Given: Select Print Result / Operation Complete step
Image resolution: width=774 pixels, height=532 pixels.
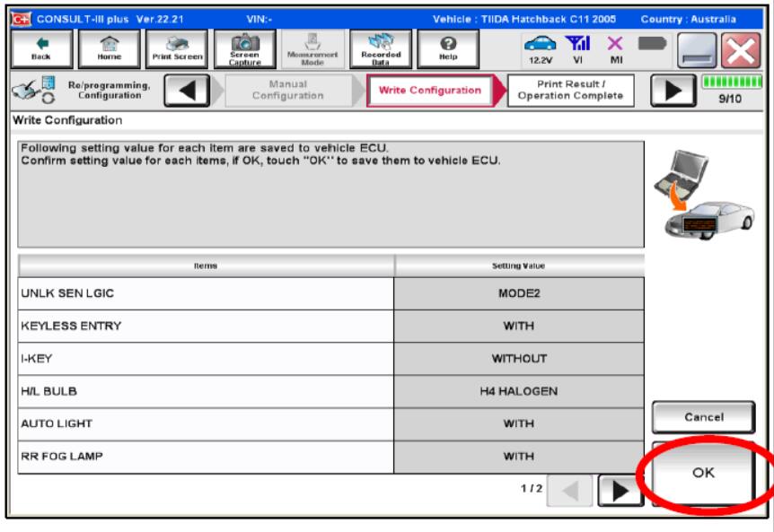Looking at the screenshot, I should [x=571, y=91].
